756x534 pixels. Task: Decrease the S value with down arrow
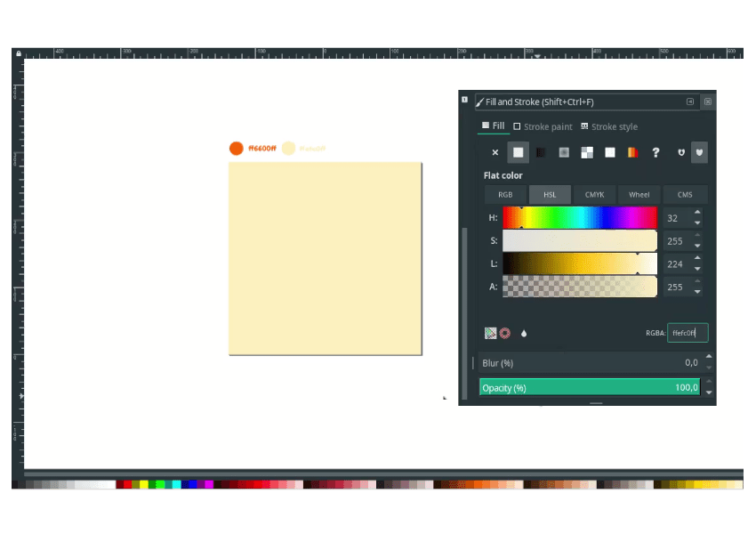pyautogui.click(x=697, y=246)
